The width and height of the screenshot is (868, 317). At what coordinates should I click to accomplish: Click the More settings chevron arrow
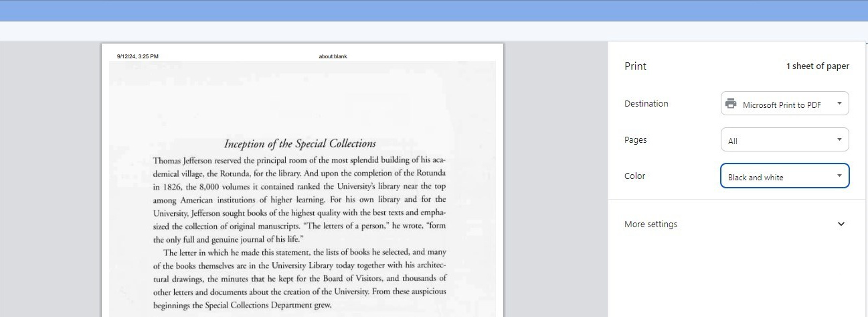841,225
